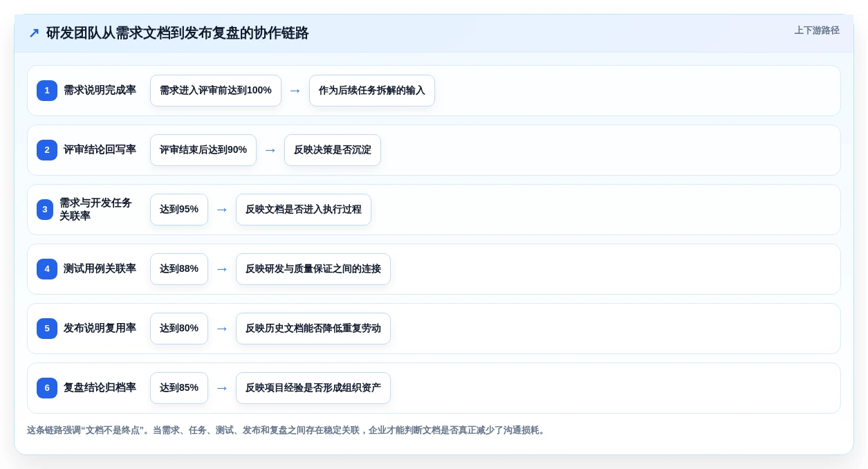Image resolution: width=868 pixels, height=469 pixels.
Task: Select step number 2 badge
Action: point(47,150)
